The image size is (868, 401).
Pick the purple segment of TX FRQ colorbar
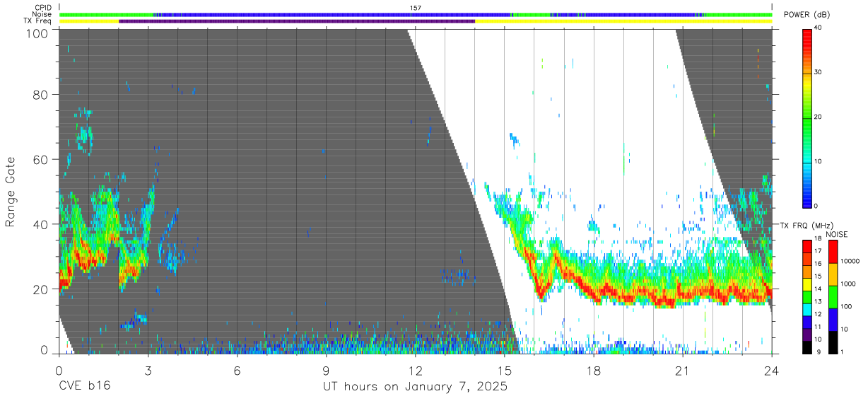click(x=807, y=335)
